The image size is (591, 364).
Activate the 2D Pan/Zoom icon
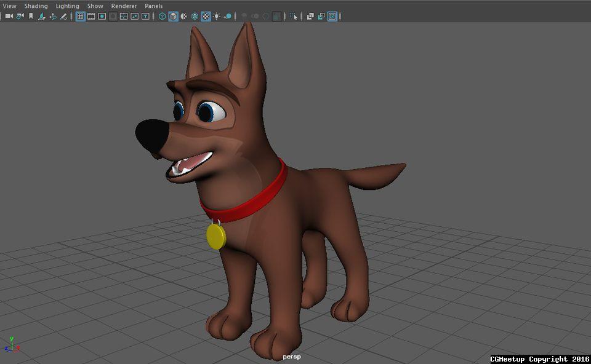pyautogui.click(x=53, y=16)
